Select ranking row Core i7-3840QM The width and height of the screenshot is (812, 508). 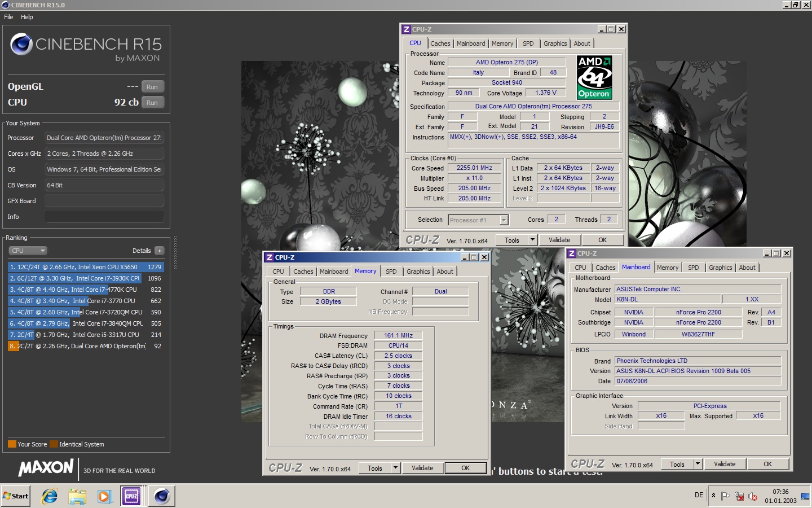(86, 323)
